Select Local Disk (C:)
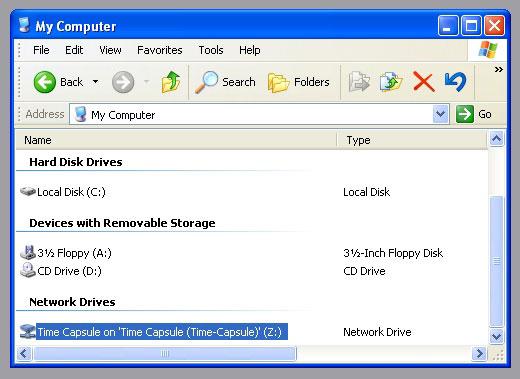This screenshot has height=379, width=520. pyautogui.click(x=71, y=192)
